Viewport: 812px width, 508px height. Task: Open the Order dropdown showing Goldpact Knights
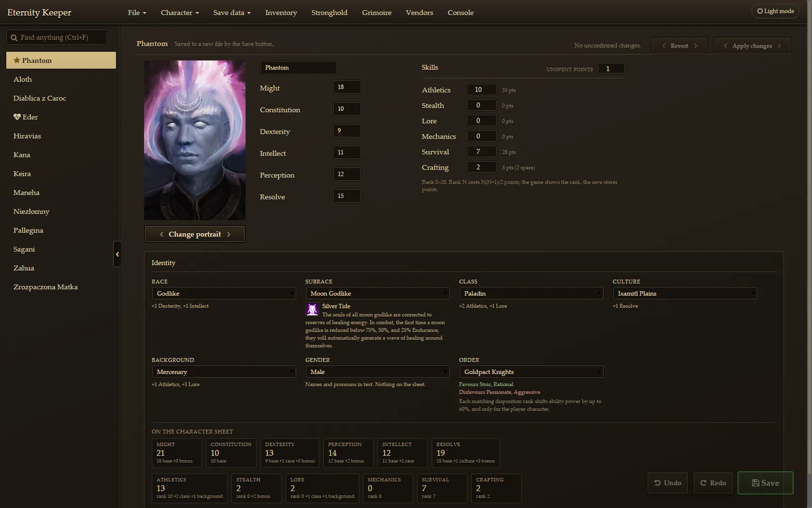531,372
